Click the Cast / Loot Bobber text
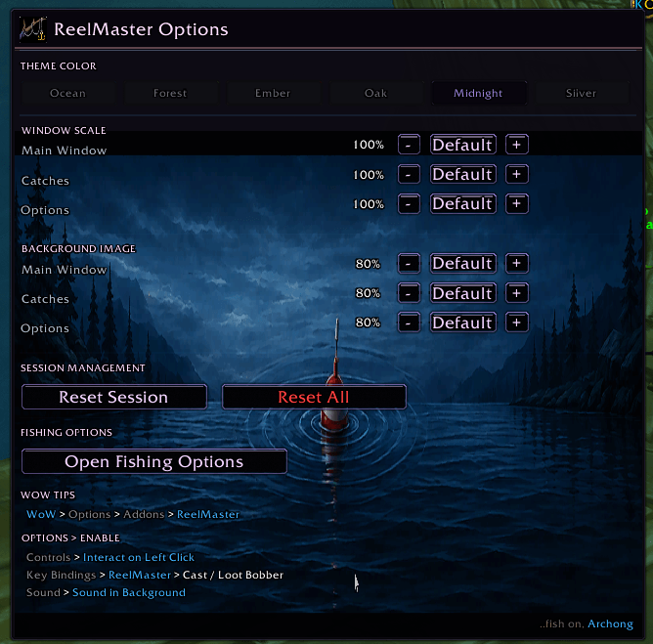 coord(234,575)
